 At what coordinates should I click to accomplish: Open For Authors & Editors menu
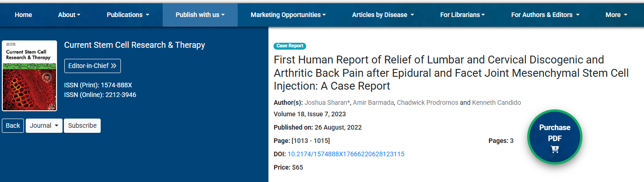tap(545, 15)
